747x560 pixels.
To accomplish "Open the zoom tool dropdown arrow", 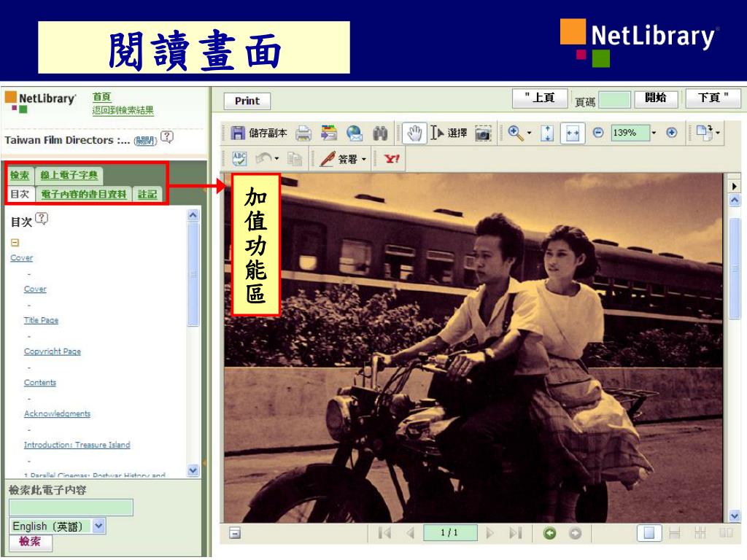I will [x=530, y=133].
